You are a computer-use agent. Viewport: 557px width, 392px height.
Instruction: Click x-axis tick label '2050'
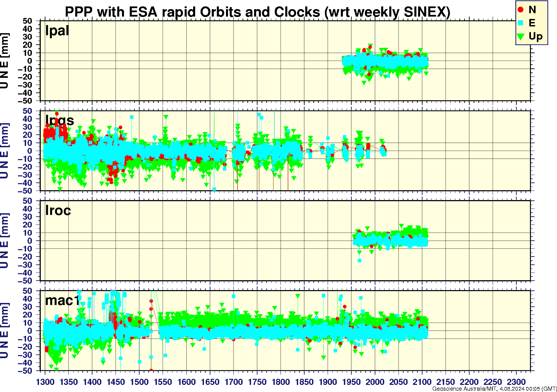tap(399, 382)
